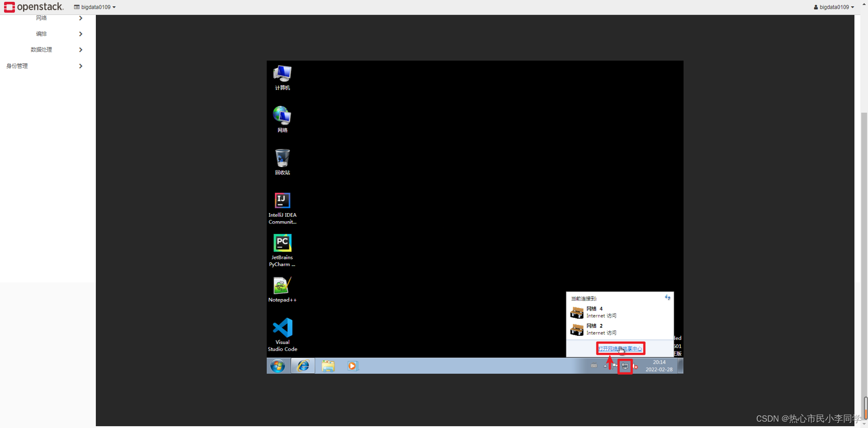The width and height of the screenshot is (868, 428).
Task: Open the Windows Start menu orb
Action: pyautogui.click(x=278, y=366)
